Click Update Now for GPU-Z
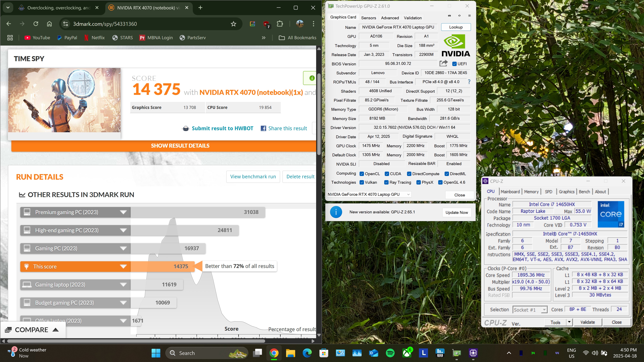Image resolution: width=644 pixels, height=362 pixels. 457,212
